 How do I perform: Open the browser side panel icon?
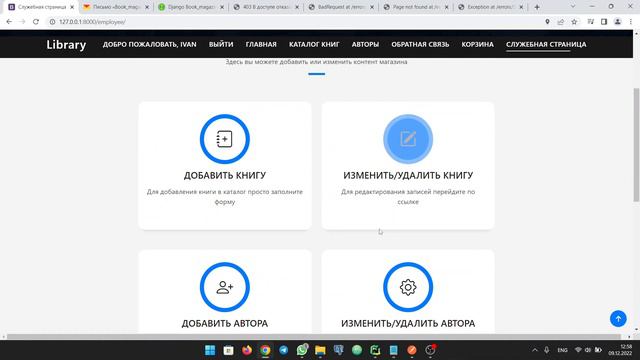pos(604,22)
